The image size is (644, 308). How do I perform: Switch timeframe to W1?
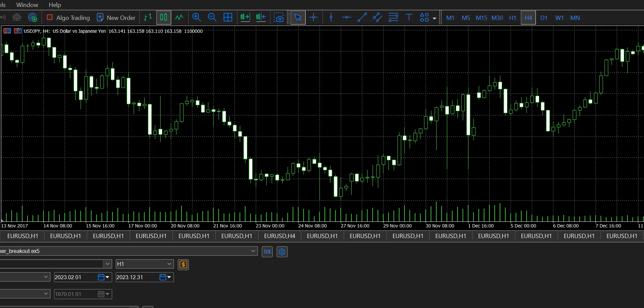pyautogui.click(x=559, y=18)
